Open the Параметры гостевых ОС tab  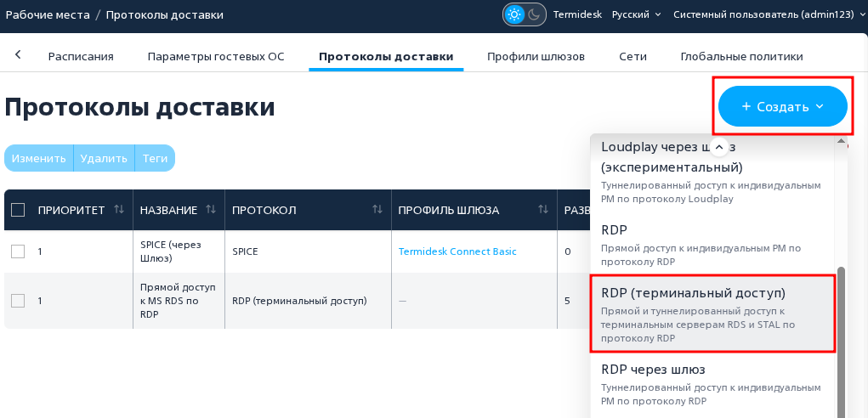[216, 56]
